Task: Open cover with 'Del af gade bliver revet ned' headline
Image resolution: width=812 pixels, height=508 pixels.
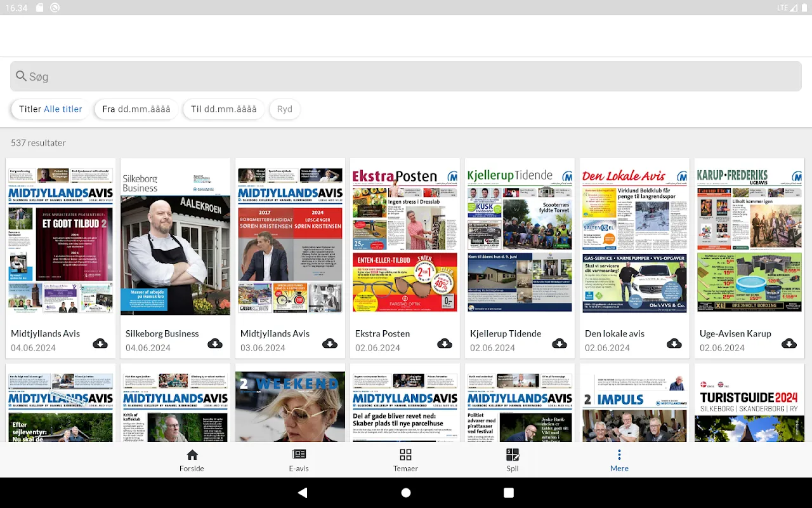Action: pos(405,407)
